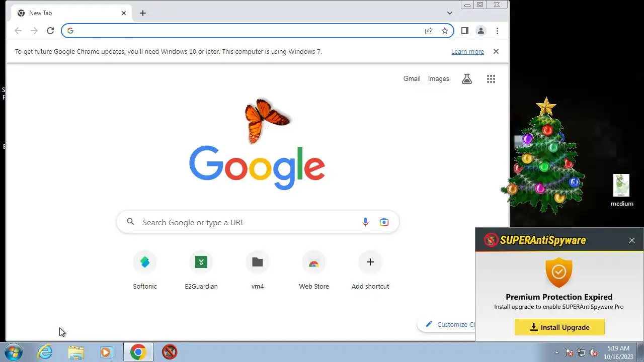The image size is (644, 362).
Task: Click the taskbar clock and date
Action: (618, 352)
